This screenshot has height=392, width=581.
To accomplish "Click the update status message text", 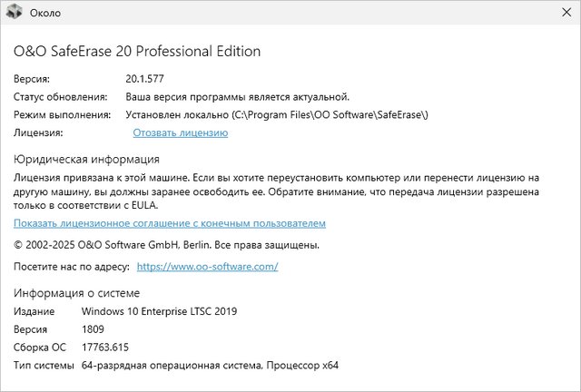I will [237, 97].
